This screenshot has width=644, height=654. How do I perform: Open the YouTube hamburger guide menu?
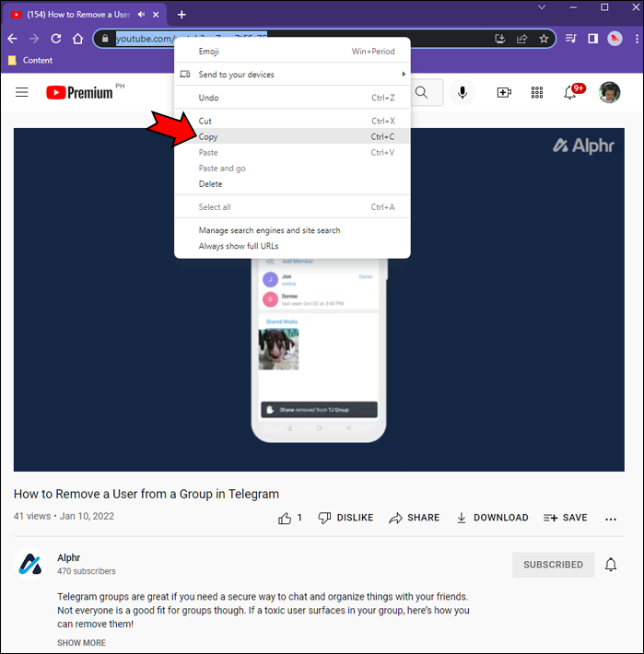22,92
